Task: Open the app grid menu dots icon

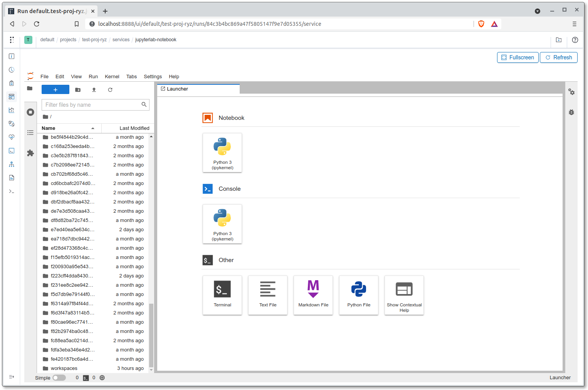Action: click(12, 40)
